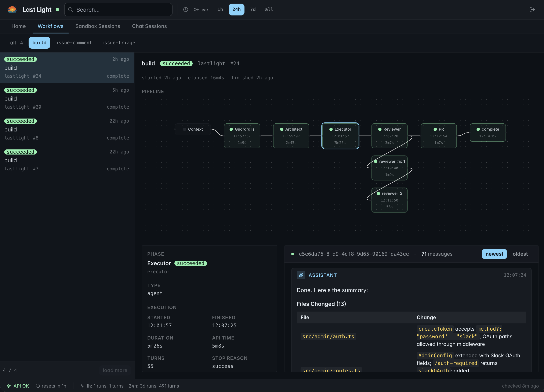
Task: Select the reviewer_2 pipeline node
Action: coord(389,200)
